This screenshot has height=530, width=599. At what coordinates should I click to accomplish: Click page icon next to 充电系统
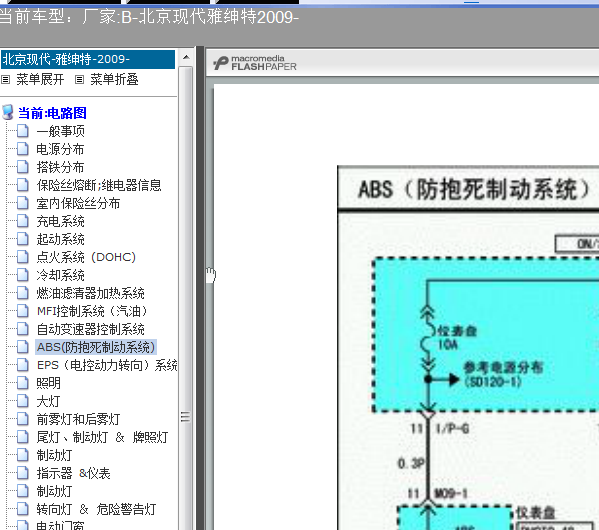23,221
